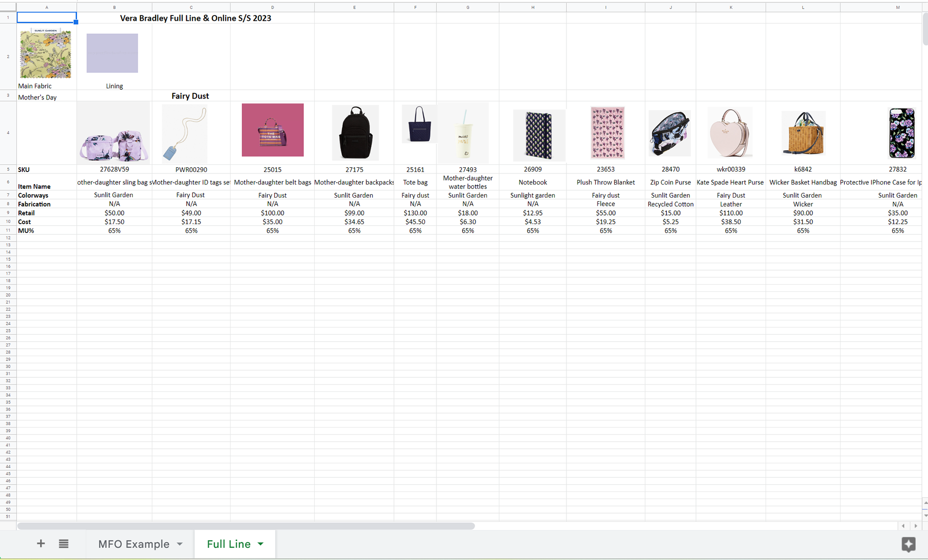Select the wicker basket handbag image

point(803,133)
